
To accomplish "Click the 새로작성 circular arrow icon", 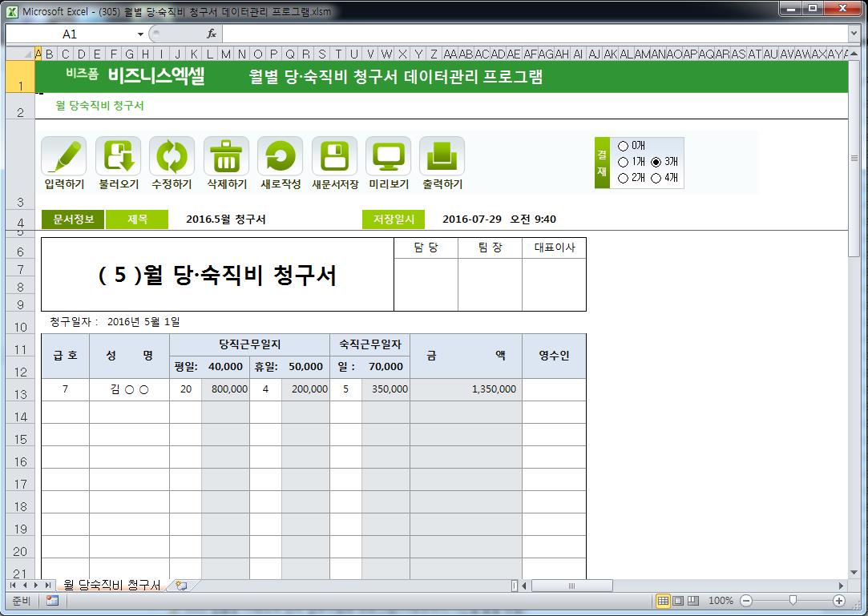I will click(x=280, y=157).
